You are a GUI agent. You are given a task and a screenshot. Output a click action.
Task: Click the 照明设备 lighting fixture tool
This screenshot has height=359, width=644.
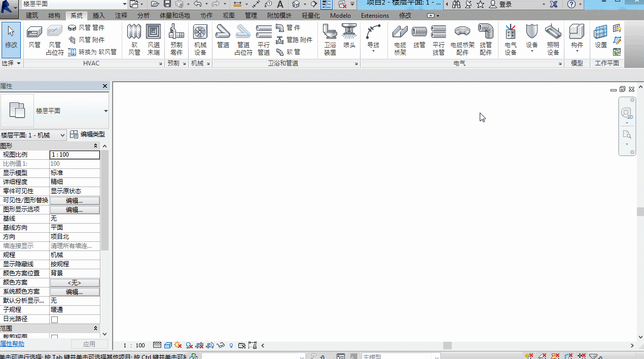coord(553,40)
